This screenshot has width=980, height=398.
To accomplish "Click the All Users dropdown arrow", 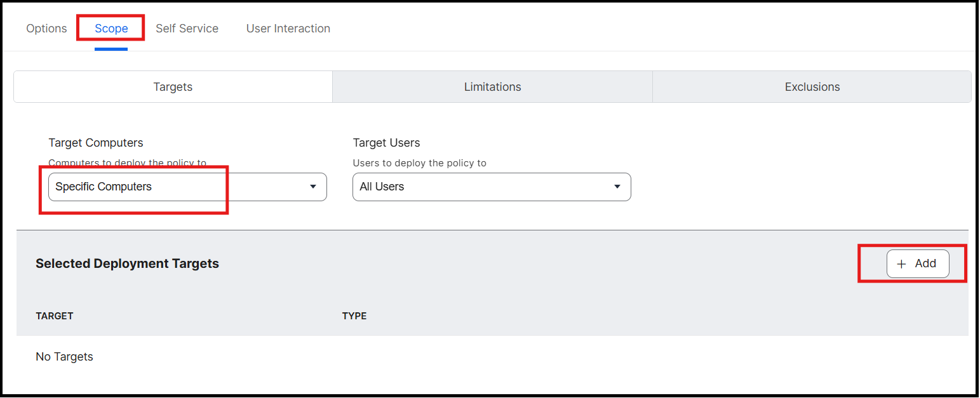I will [x=617, y=187].
